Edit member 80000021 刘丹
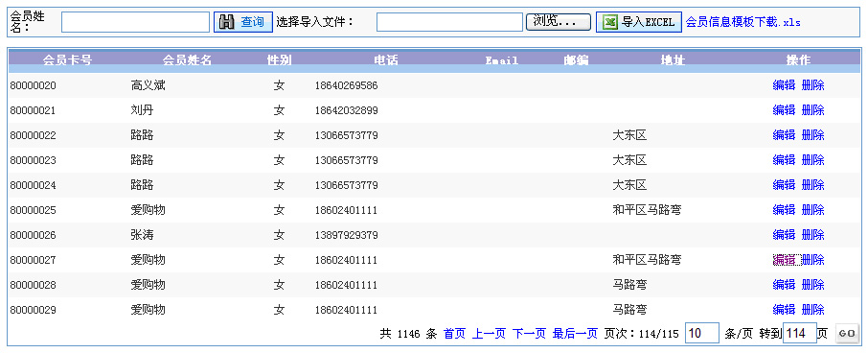868x353 pixels. pyautogui.click(x=784, y=110)
